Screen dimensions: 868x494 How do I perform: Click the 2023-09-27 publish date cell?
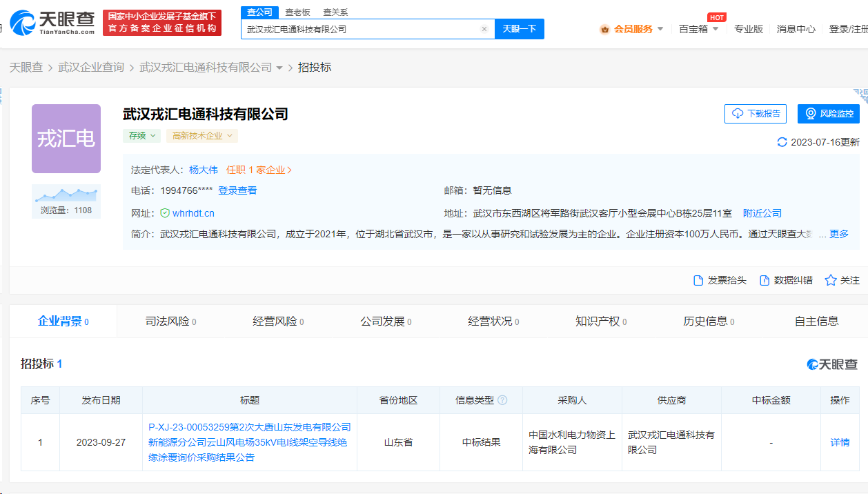click(x=101, y=442)
